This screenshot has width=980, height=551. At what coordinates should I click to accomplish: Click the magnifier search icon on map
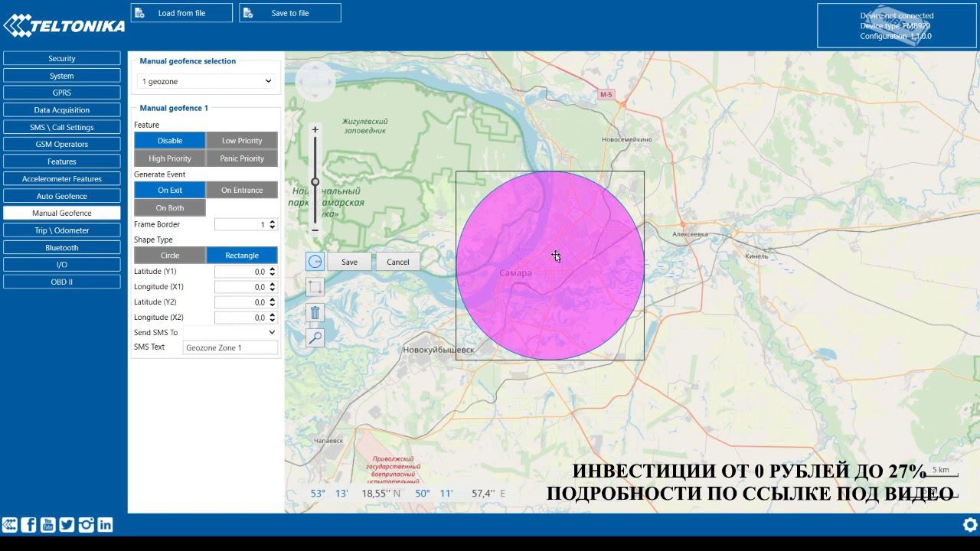(x=315, y=337)
